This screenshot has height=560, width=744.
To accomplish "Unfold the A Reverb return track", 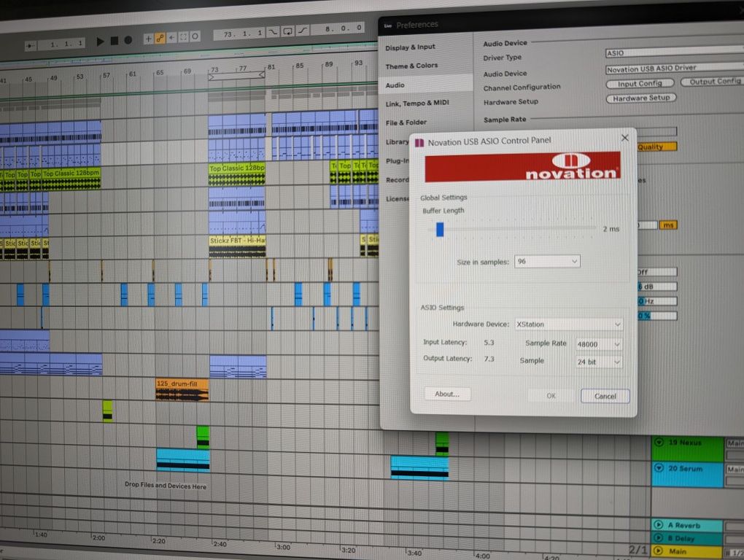I will pyautogui.click(x=658, y=525).
